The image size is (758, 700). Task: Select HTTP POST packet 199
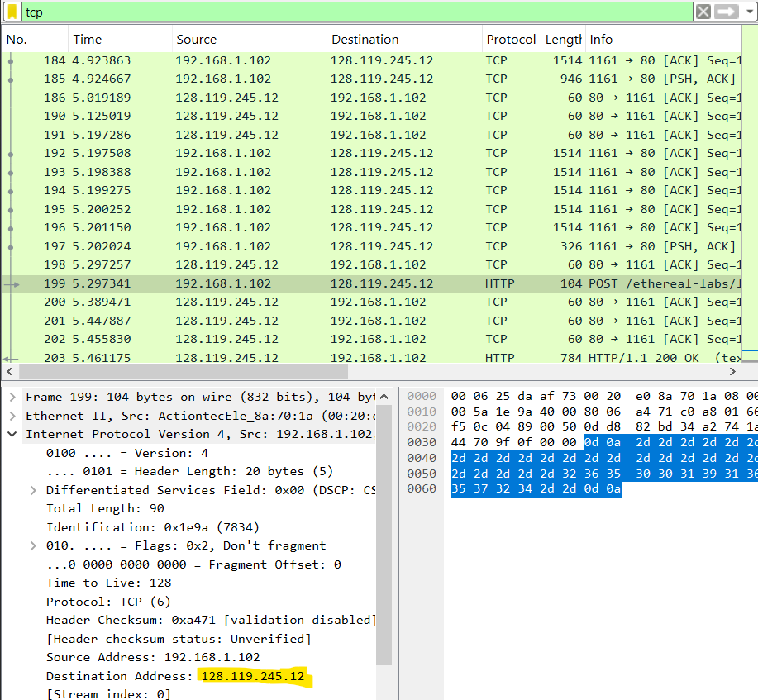point(371,283)
